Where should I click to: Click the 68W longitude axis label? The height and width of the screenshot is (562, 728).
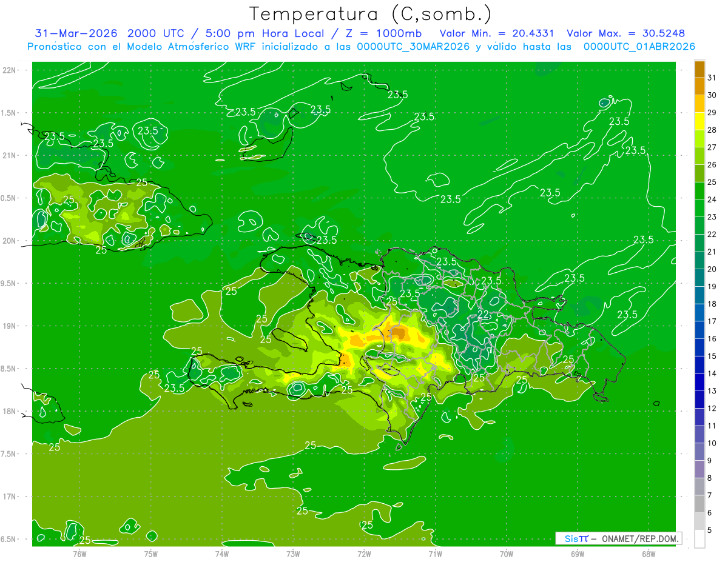[648, 554]
